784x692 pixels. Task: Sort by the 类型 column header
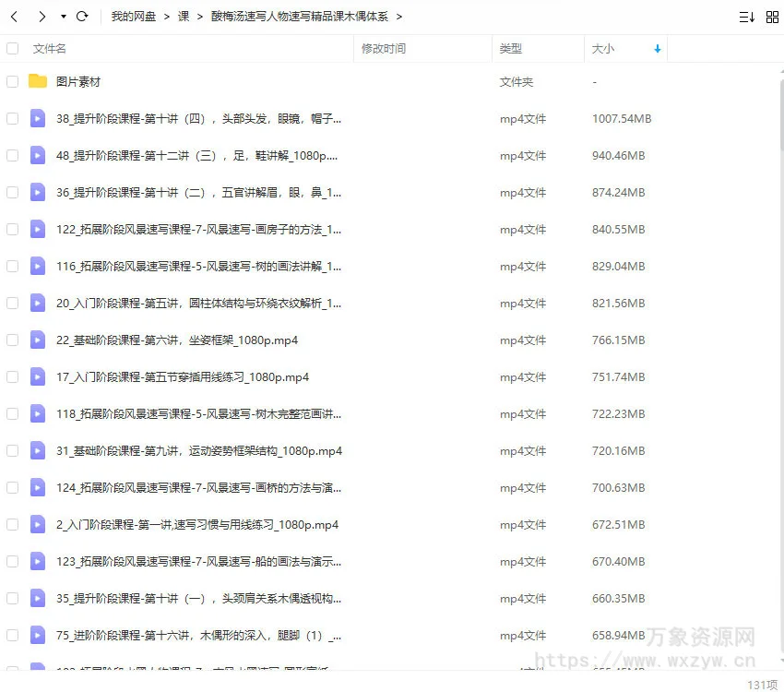point(510,48)
